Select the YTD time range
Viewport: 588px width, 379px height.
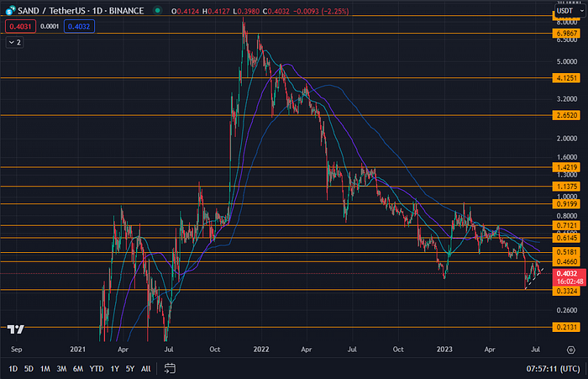(97, 369)
